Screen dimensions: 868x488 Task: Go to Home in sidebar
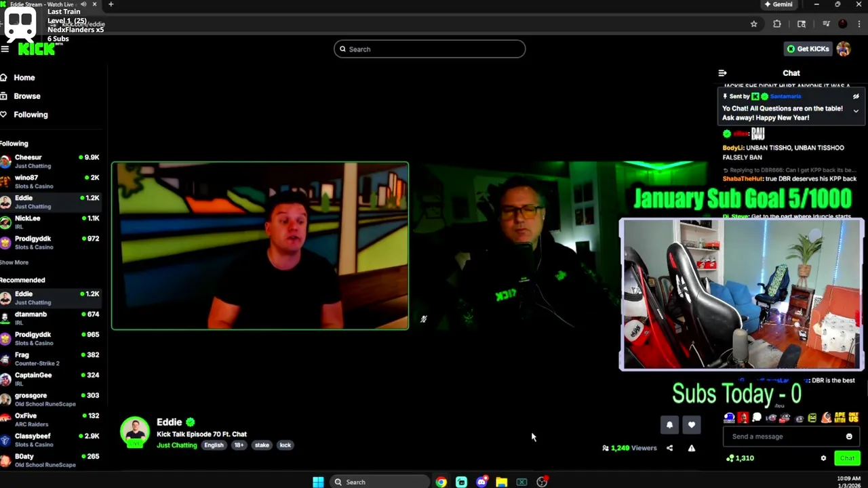pos(24,77)
